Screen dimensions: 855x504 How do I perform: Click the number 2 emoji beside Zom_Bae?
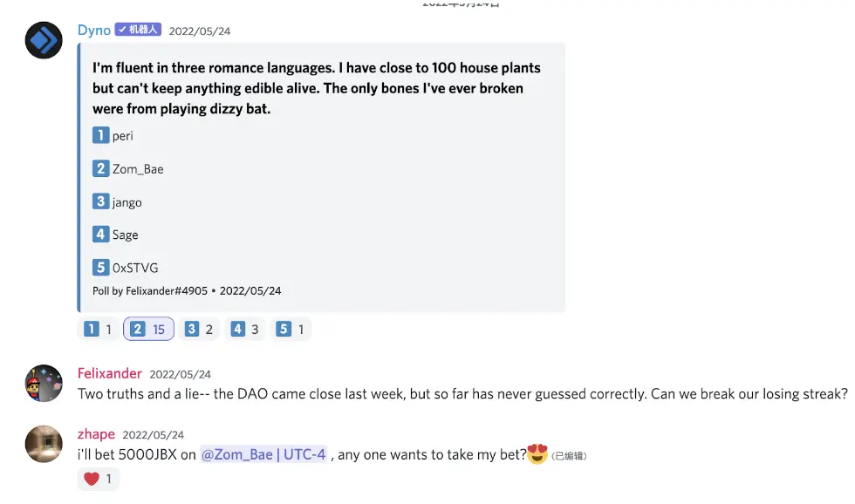101,168
